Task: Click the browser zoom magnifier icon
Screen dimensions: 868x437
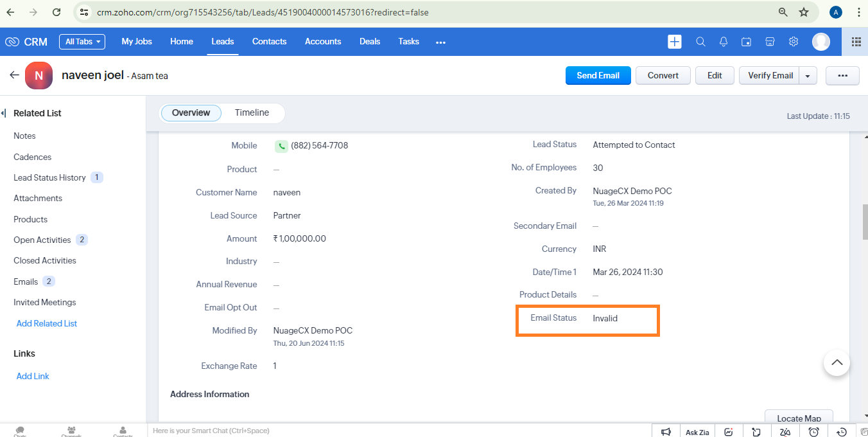Action: [x=783, y=12]
